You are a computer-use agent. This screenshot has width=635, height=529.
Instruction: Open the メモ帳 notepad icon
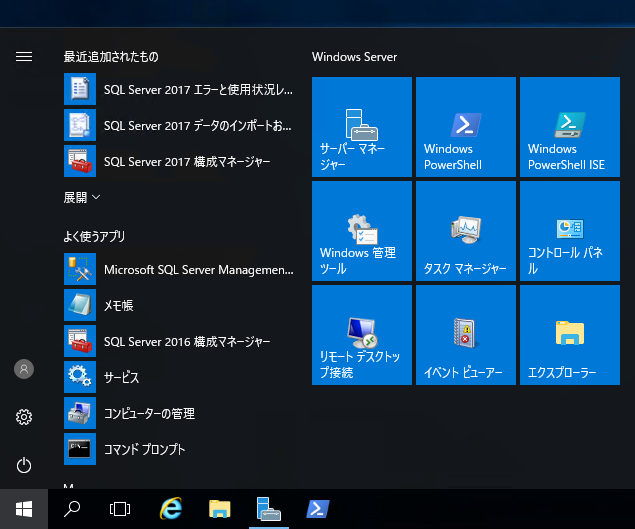[80, 305]
